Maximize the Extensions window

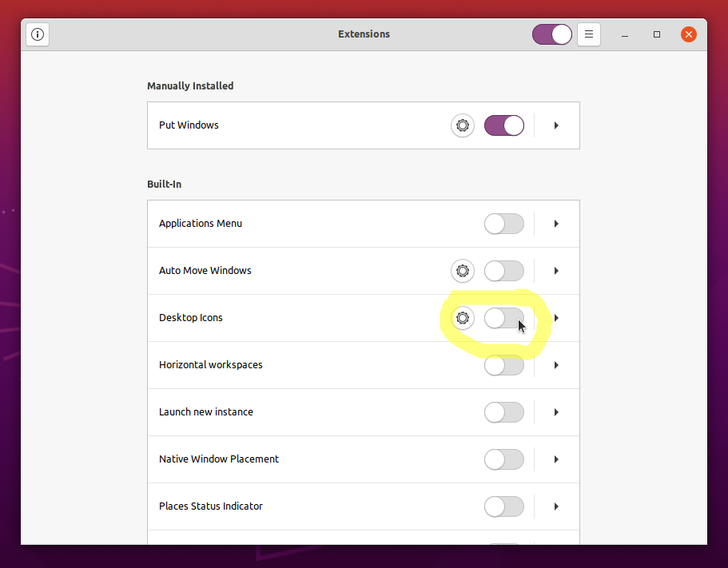(657, 34)
